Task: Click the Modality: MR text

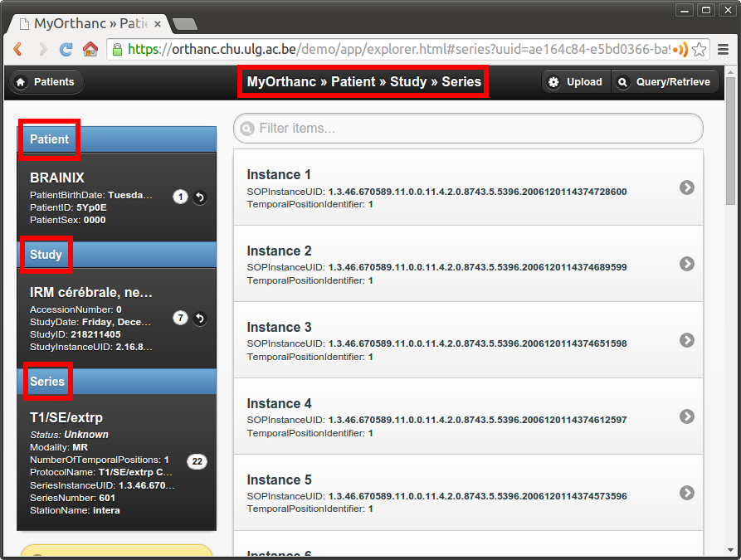Action: click(59, 447)
